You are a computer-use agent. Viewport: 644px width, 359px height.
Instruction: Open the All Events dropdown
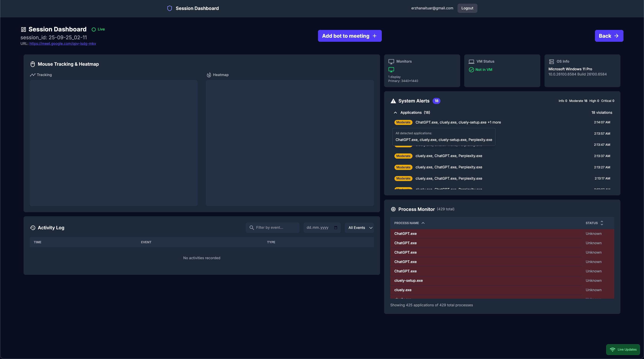tap(359, 228)
